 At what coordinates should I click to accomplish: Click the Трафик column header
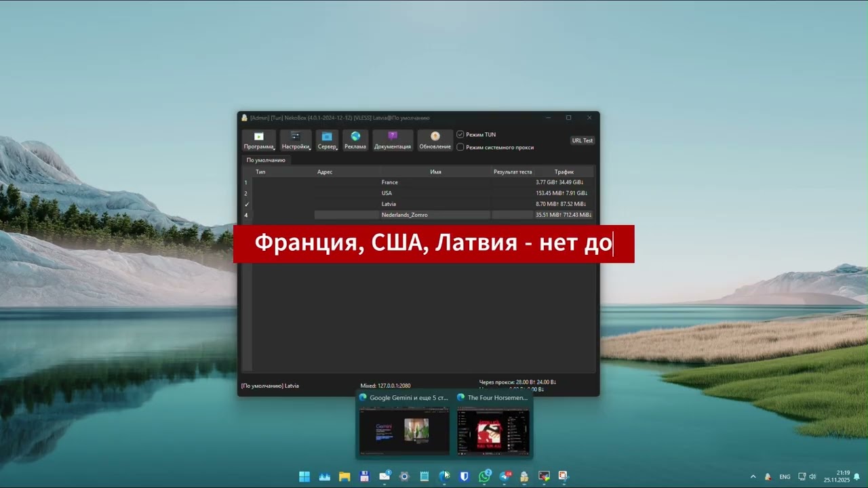(x=564, y=172)
